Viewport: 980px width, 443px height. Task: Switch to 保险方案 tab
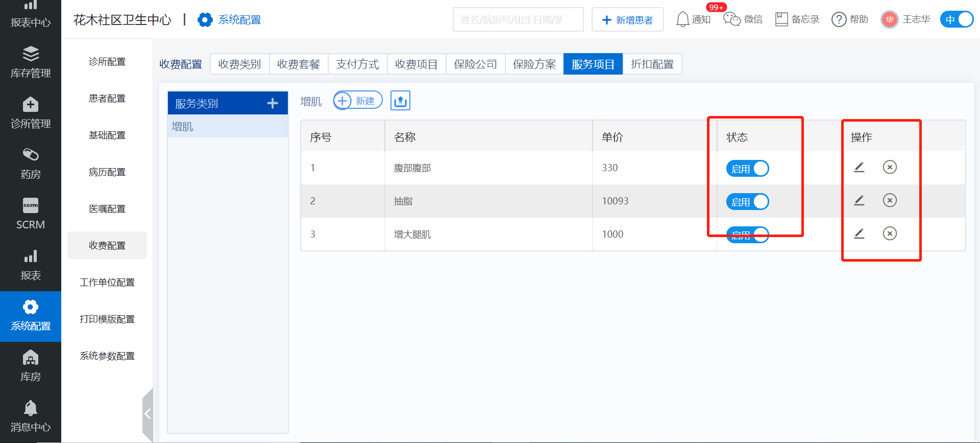534,64
